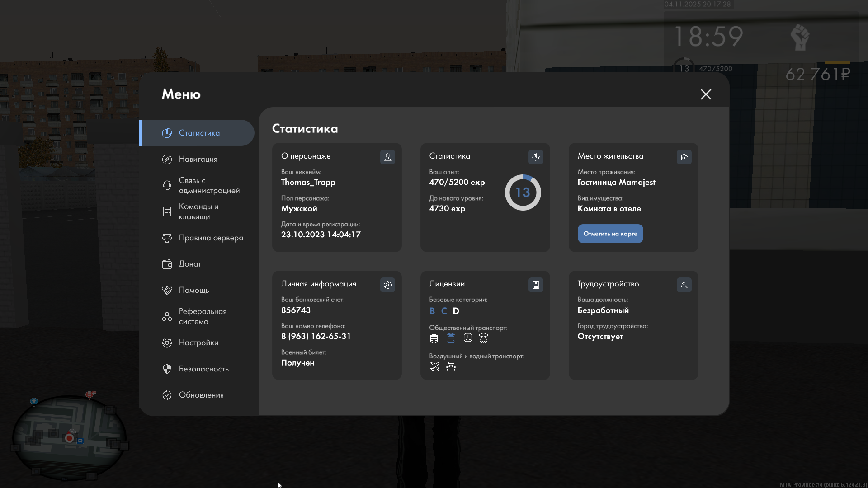The height and width of the screenshot is (488, 868).
Task: Click the Личная информация user icon
Action: click(x=387, y=285)
